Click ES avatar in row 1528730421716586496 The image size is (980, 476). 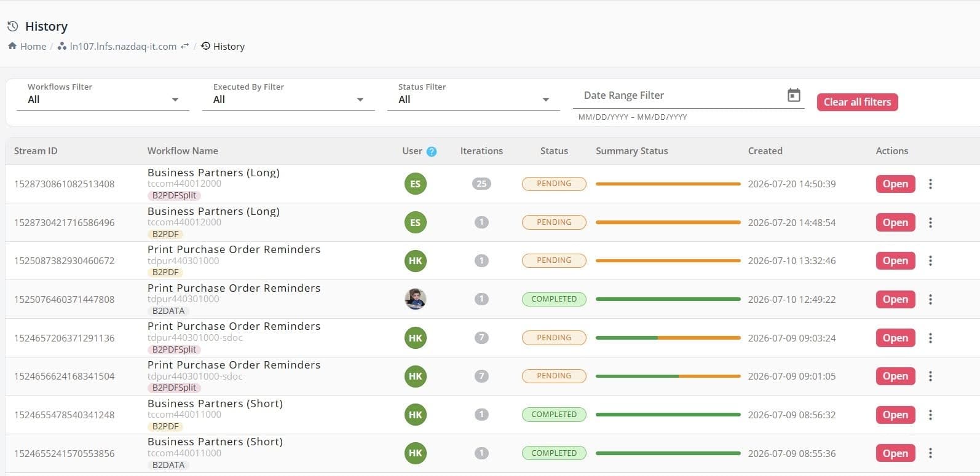416,222
